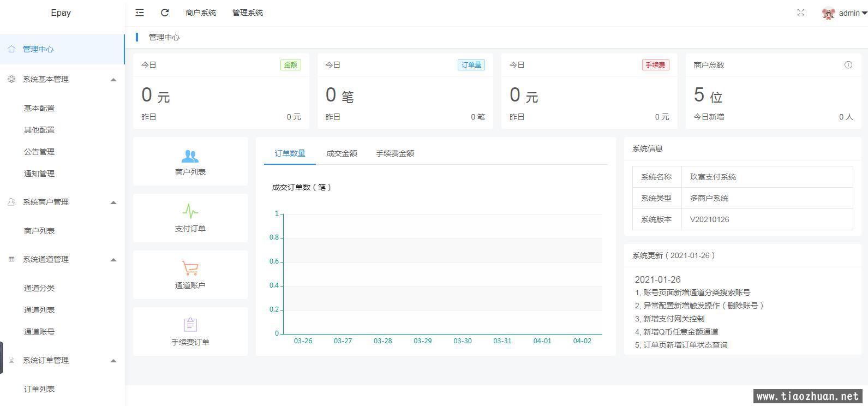Viewport: 868px width, 406px height.
Task: Collapse the 系统订单管理 menu section
Action: (113, 361)
